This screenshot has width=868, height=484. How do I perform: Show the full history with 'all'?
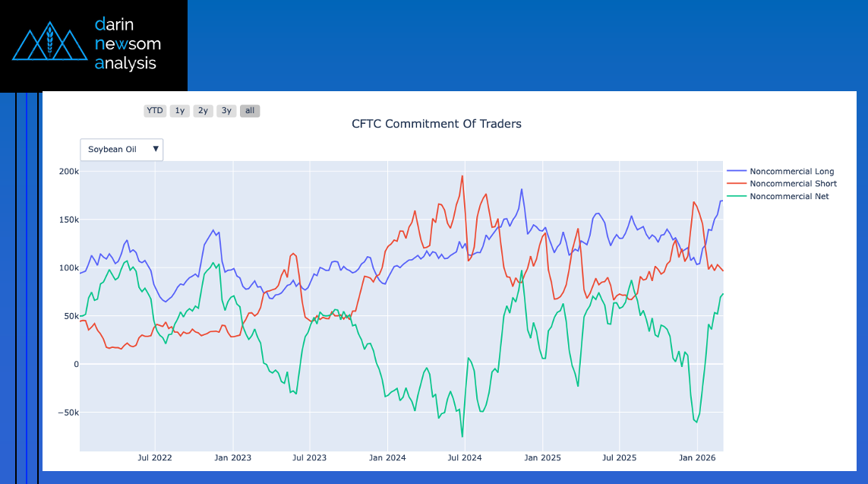coord(250,111)
